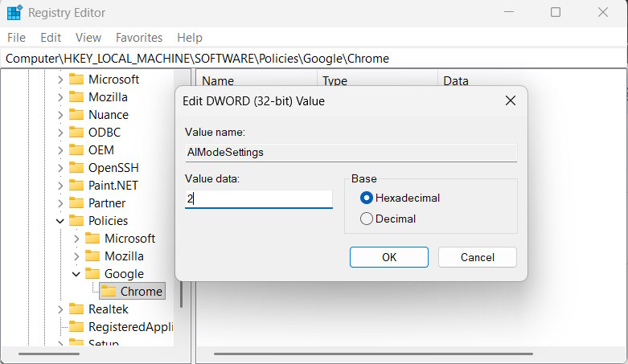This screenshot has height=364, width=628.
Task: Select the Policies tree item label
Action: click(108, 221)
